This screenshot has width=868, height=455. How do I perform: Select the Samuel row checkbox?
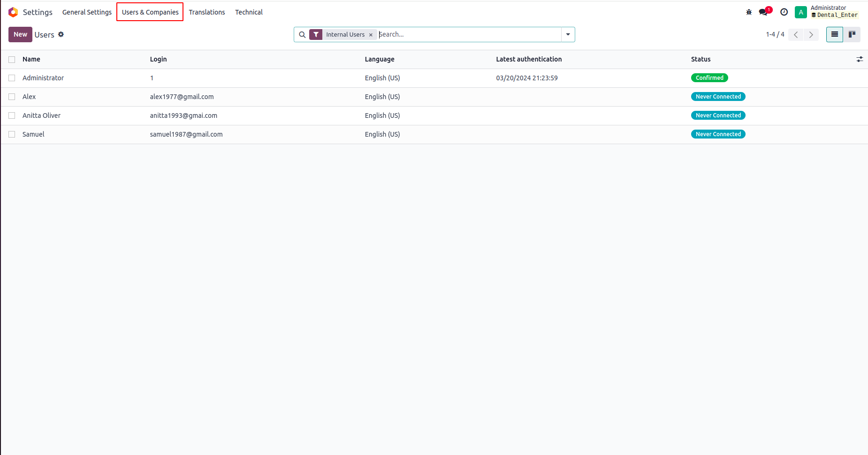[12, 134]
